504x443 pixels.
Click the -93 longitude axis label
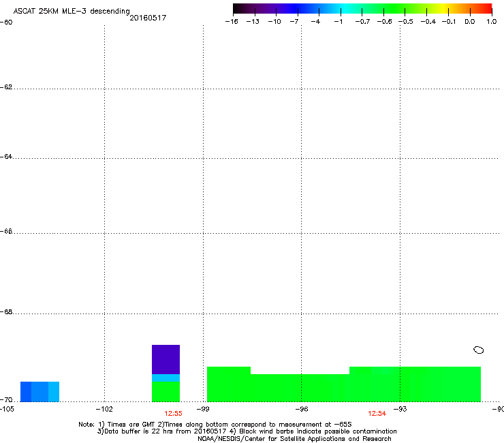[400, 409]
